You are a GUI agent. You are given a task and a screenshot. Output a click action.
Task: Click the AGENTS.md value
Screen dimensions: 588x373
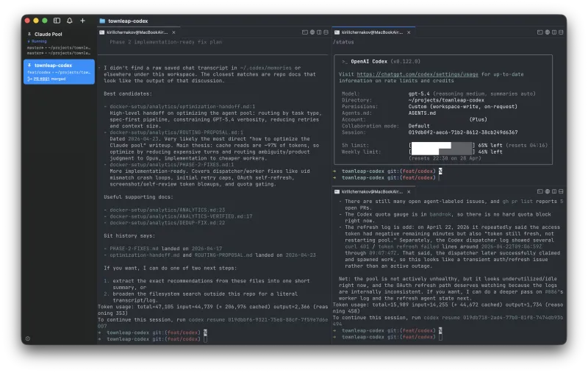point(422,113)
